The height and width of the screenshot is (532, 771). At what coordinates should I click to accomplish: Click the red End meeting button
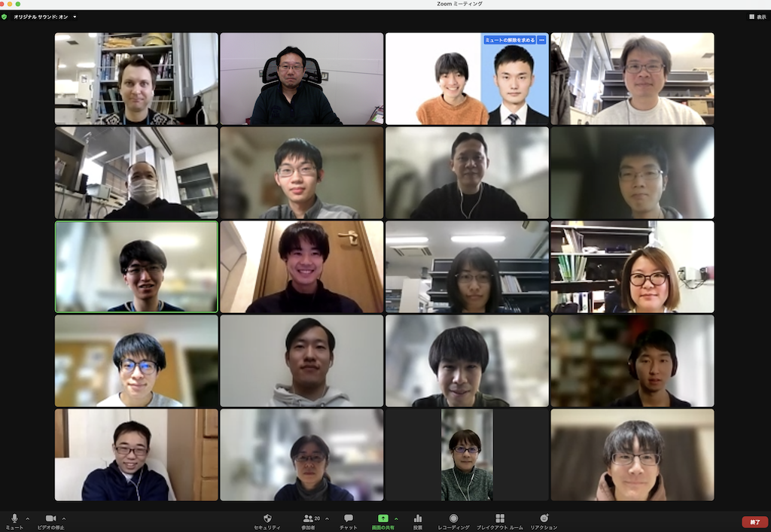[x=754, y=521]
